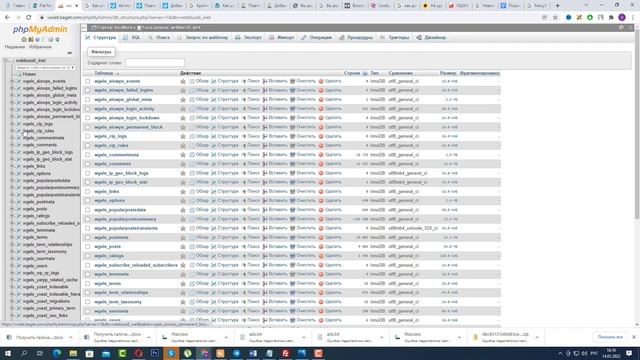Select wgels_aiowps_failed_logins checkbox
The width and height of the screenshot is (640, 360).
tap(87, 90)
